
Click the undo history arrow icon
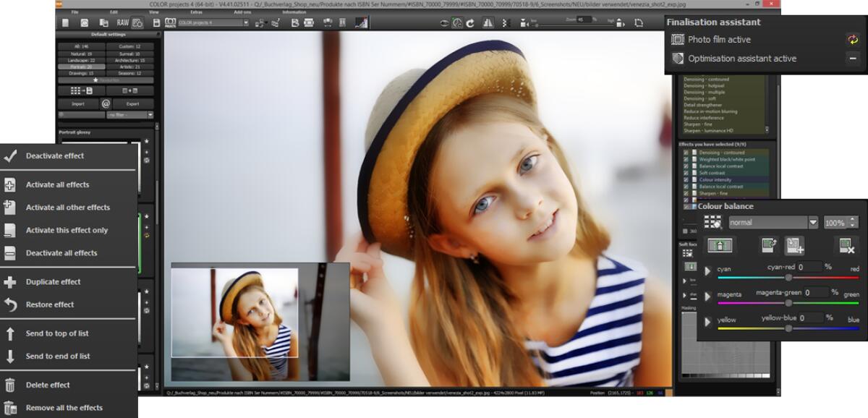[x=469, y=22]
